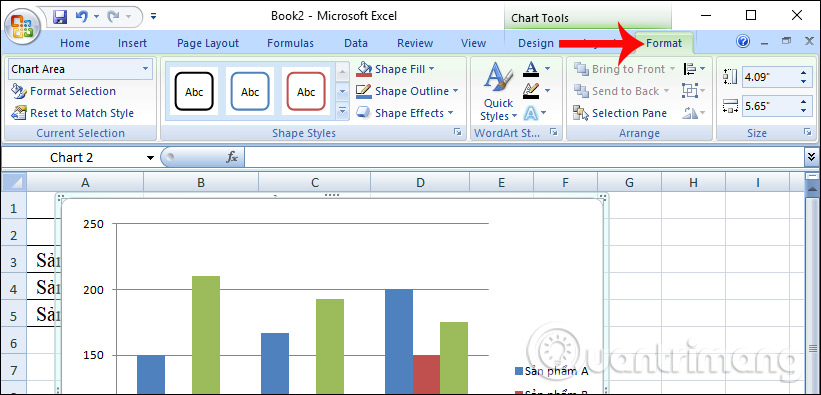Image resolution: width=821 pixels, height=395 pixels.
Task: Apply the black outline Abc shape style
Action: [x=194, y=92]
